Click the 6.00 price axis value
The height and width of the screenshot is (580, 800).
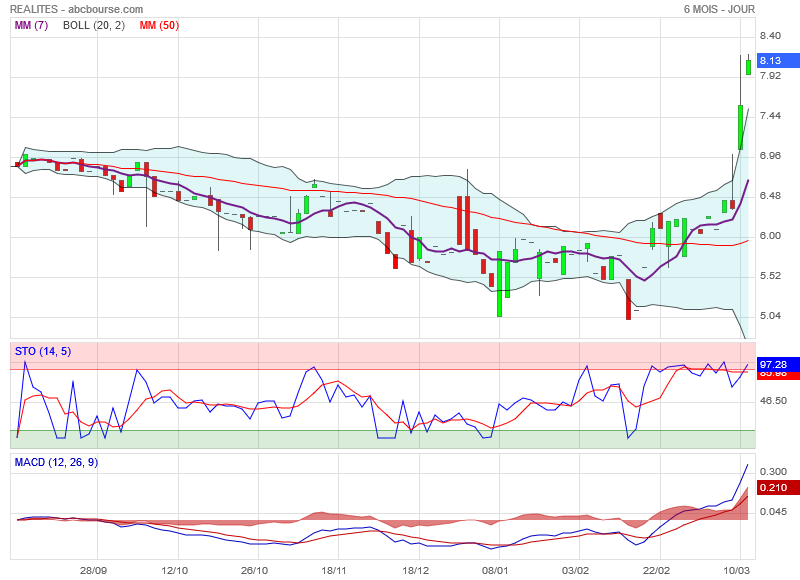770,236
